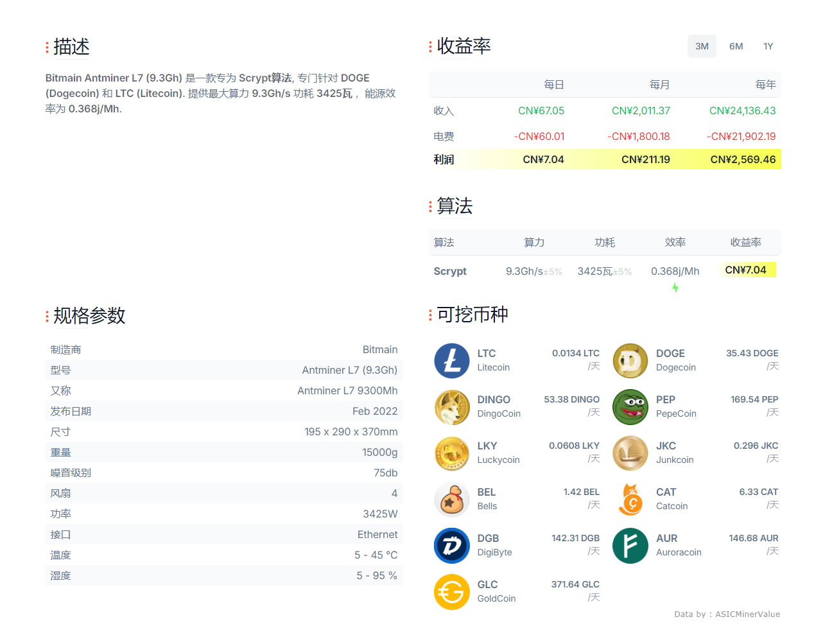Open the PEP PepeCoin link
The image size is (832, 644).
click(x=676, y=406)
